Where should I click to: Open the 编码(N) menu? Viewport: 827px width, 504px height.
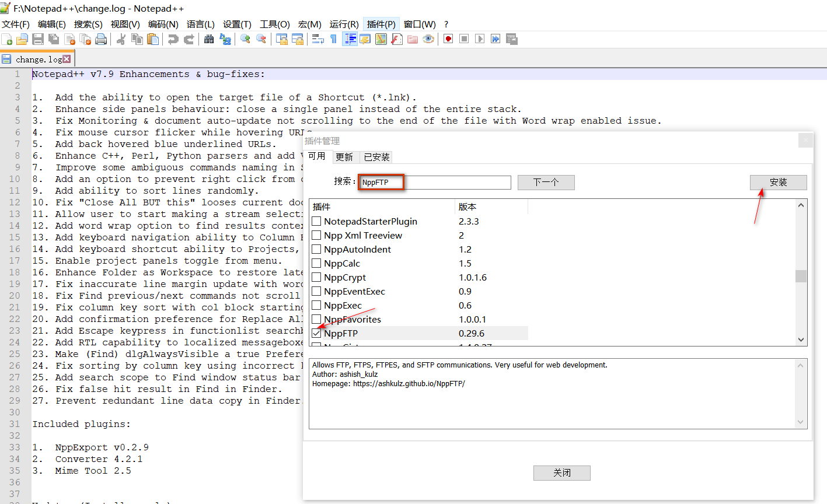pos(163,24)
